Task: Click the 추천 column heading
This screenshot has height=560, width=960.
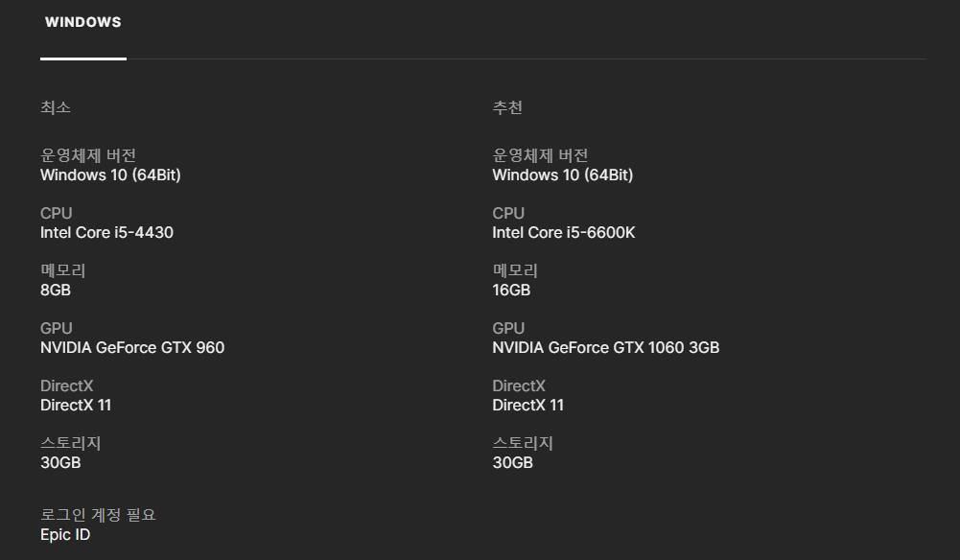Action: 507,107
